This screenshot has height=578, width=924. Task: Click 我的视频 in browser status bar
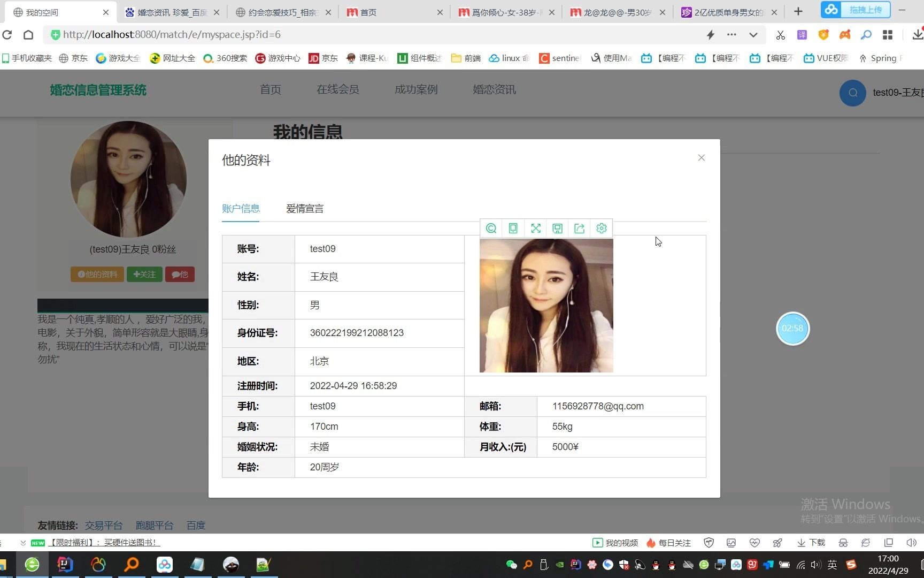point(615,543)
